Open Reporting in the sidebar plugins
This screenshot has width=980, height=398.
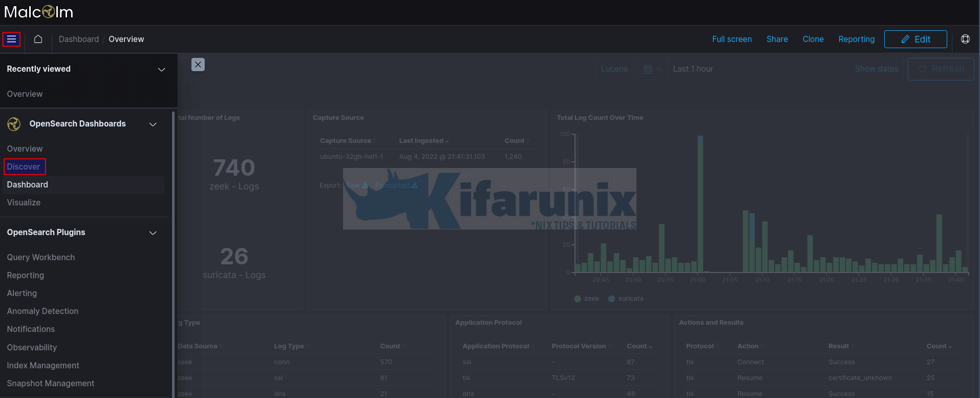[26, 276]
